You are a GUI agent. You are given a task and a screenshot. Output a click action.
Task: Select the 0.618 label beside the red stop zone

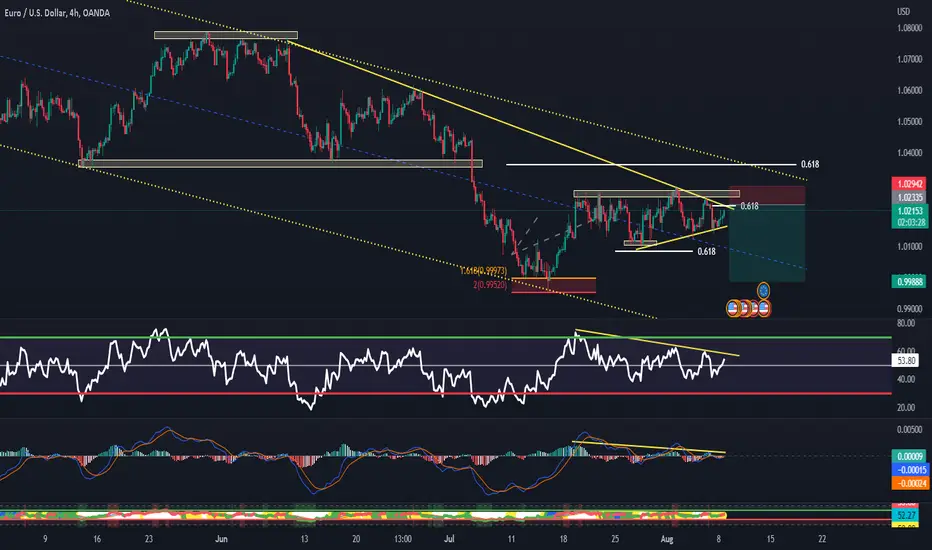(x=750, y=206)
